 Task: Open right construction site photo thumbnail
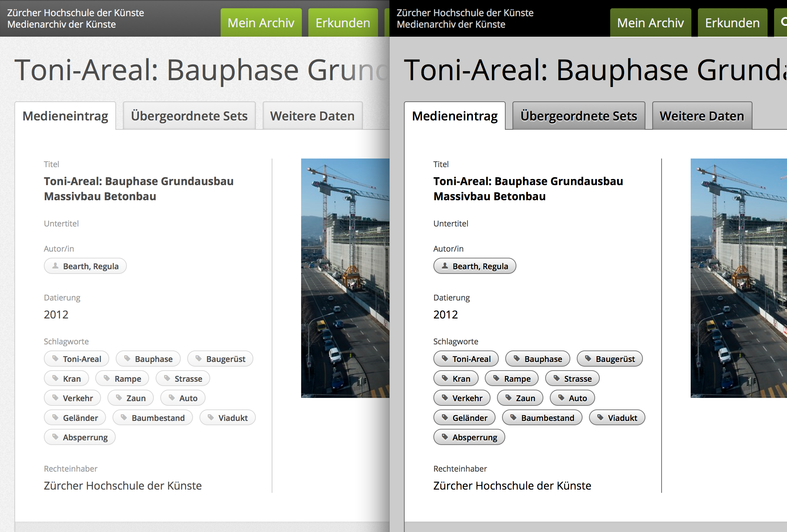(x=738, y=278)
